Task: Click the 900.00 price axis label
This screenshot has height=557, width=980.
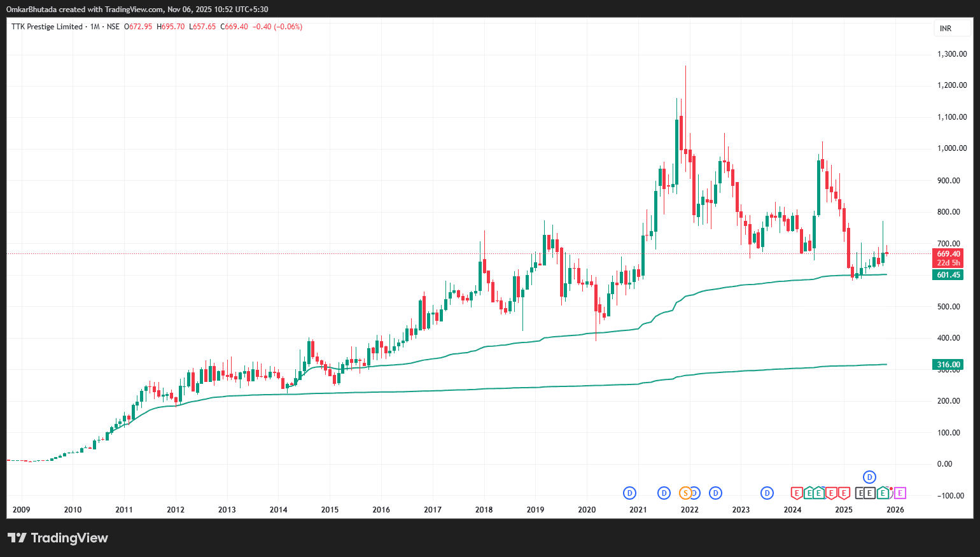Action: pyautogui.click(x=949, y=180)
